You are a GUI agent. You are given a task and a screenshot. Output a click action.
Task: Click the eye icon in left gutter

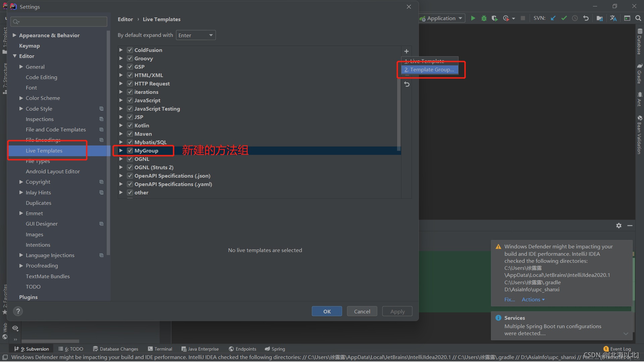pyautogui.click(x=15, y=328)
